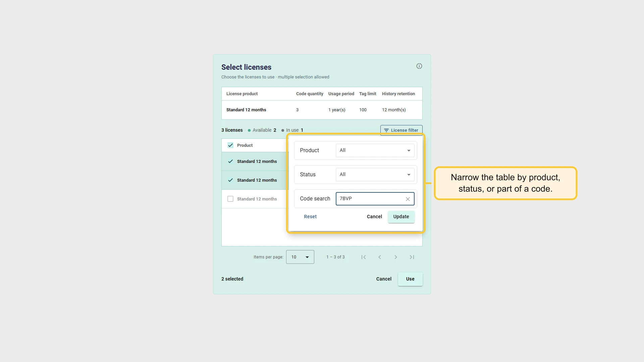This screenshot has height=362, width=644.
Task: Go to next page of licenses
Action: tap(395, 257)
